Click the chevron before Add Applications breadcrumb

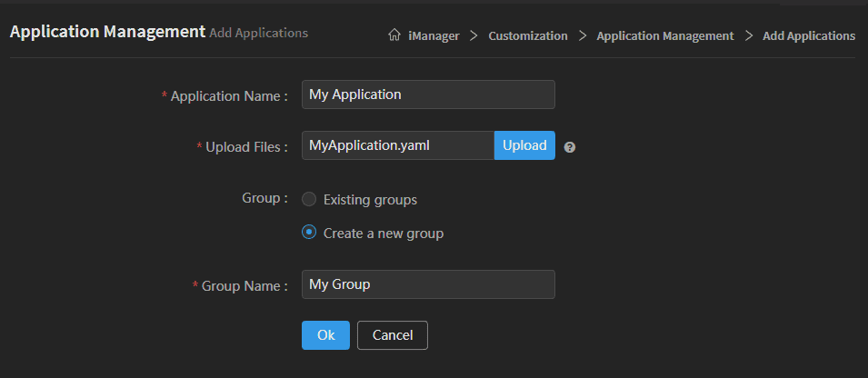pyautogui.click(x=748, y=35)
